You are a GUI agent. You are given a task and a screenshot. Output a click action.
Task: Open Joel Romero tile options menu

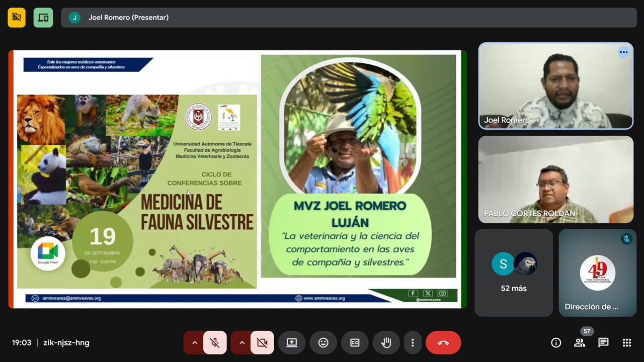623,52
